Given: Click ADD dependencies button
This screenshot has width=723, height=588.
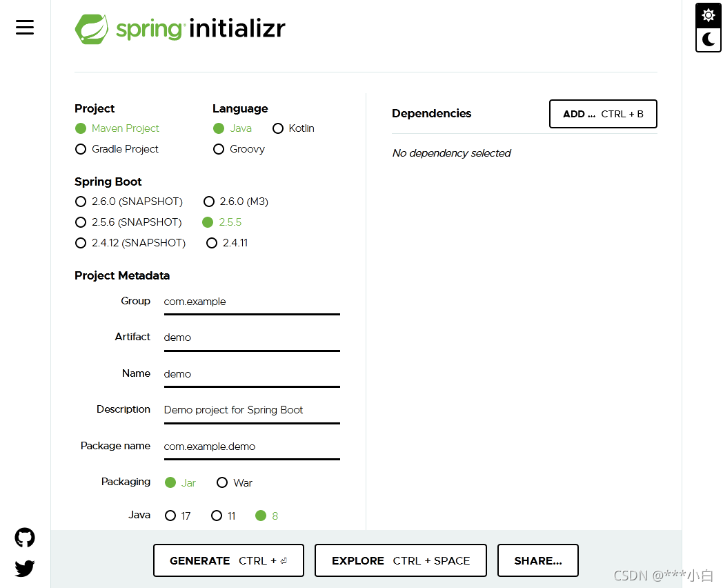Looking at the screenshot, I should [603, 114].
